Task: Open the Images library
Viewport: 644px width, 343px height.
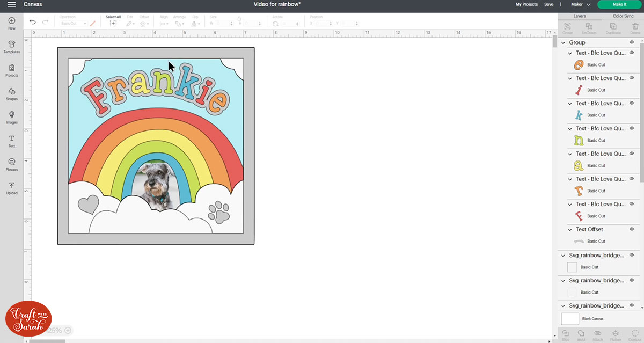Action: (12, 118)
